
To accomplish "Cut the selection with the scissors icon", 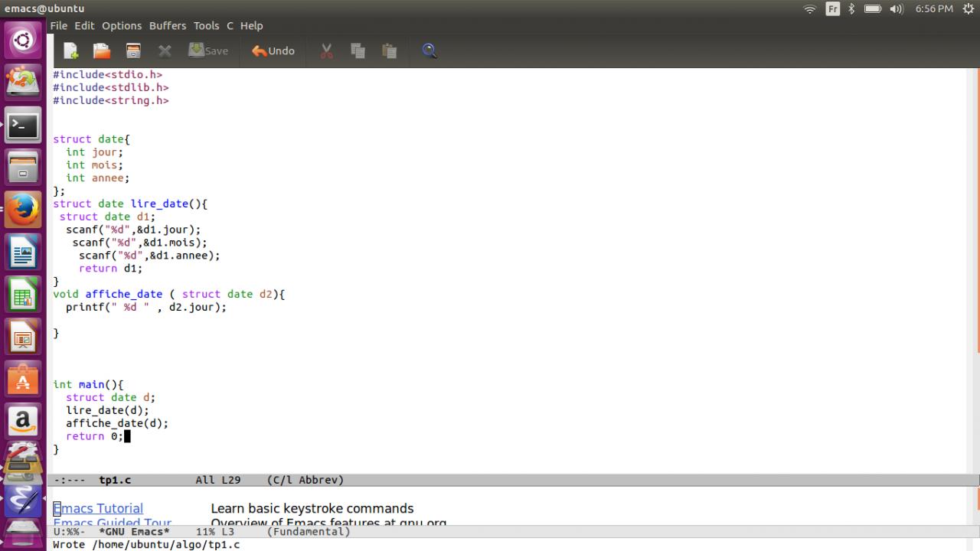I will click(327, 51).
